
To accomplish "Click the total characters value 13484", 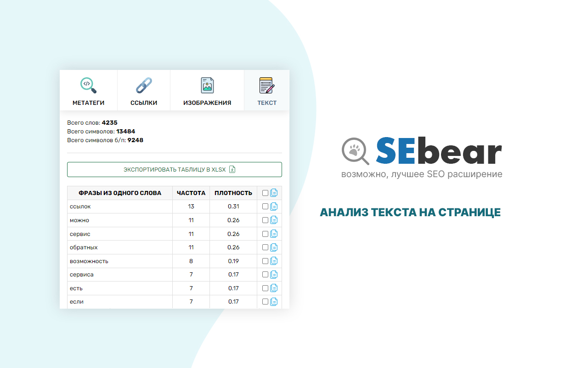I will pos(126,132).
